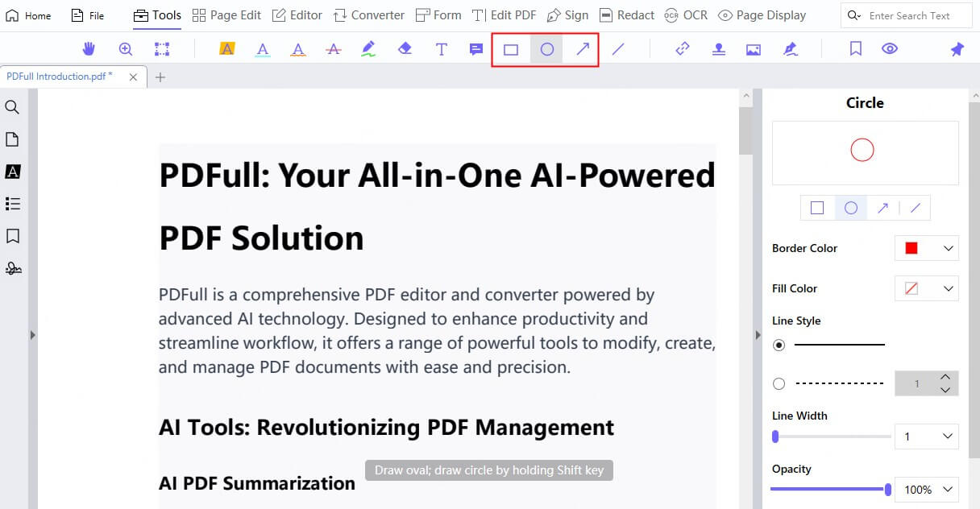Image resolution: width=980 pixels, height=509 pixels.
Task: Click the Enter Search Text field
Action: click(909, 15)
